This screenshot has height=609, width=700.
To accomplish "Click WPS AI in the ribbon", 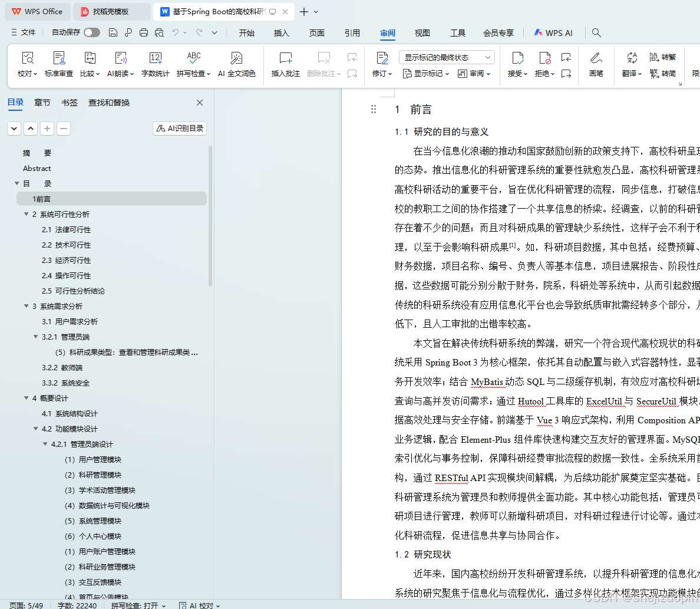I will (x=553, y=33).
